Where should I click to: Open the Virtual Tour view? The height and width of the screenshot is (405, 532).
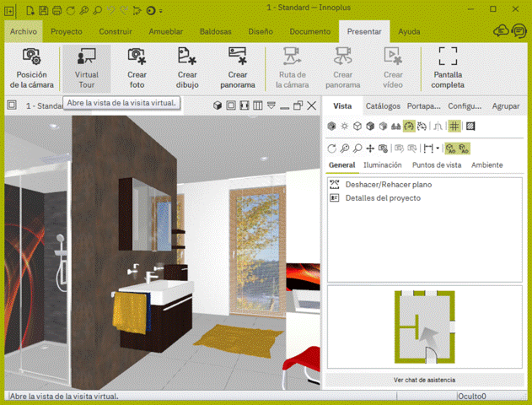87,68
